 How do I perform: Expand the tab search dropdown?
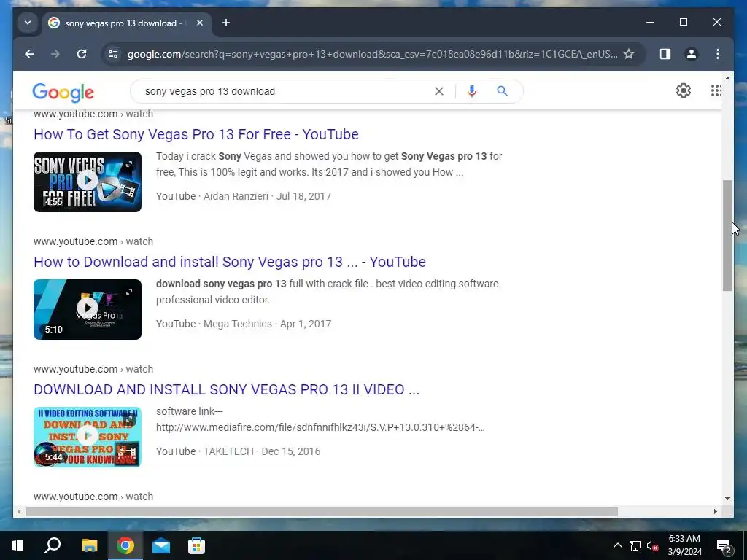coord(28,23)
